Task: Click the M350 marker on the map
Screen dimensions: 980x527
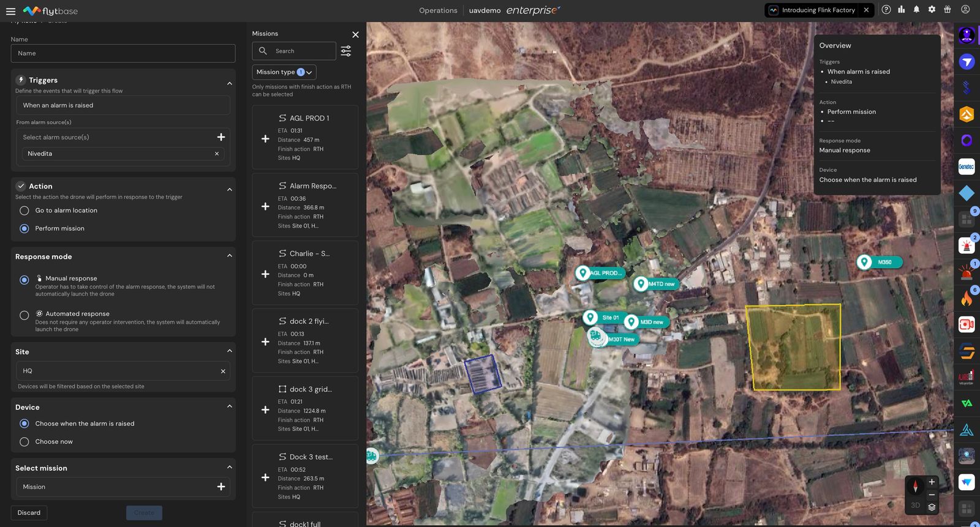Action: pos(879,262)
